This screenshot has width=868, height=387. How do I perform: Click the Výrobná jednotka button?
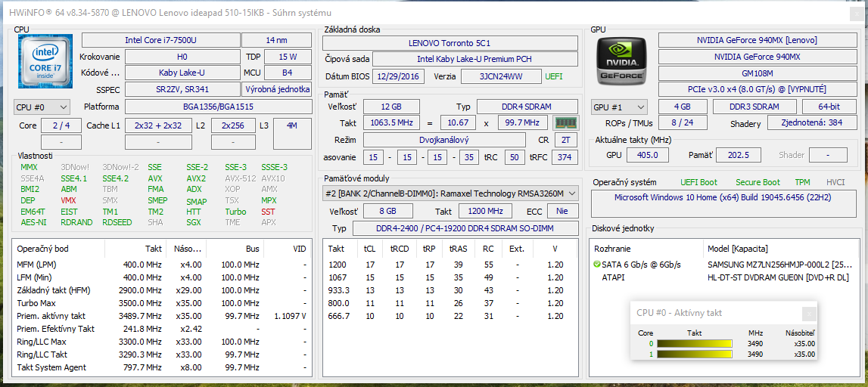276,89
